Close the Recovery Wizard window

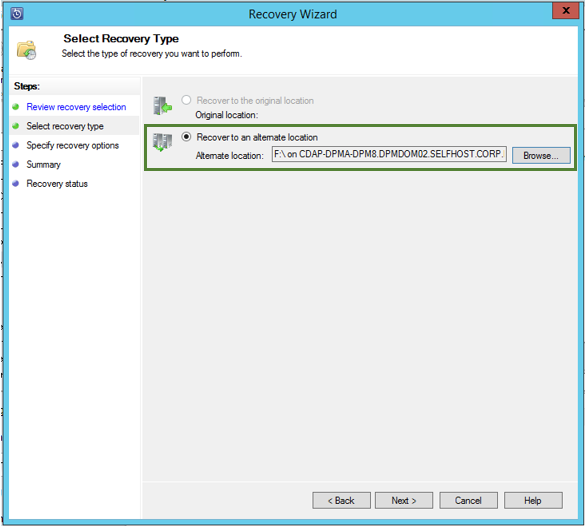[x=566, y=10]
